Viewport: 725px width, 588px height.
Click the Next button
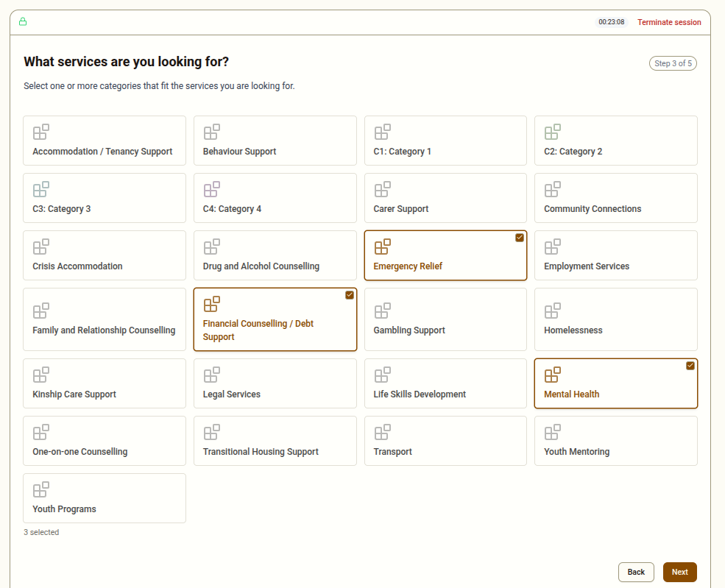(x=679, y=572)
